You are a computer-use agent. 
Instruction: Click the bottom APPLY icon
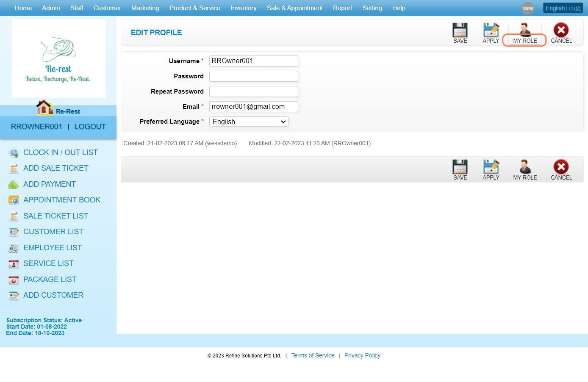(491, 167)
